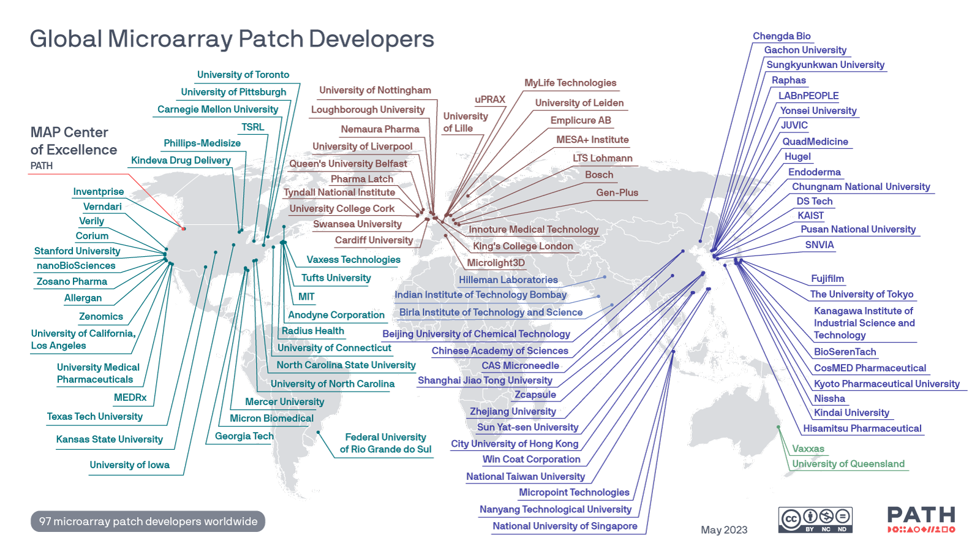Screen dimensions: 980x554
Task: Click 'MyLife Technologies' label
Action: (x=570, y=83)
